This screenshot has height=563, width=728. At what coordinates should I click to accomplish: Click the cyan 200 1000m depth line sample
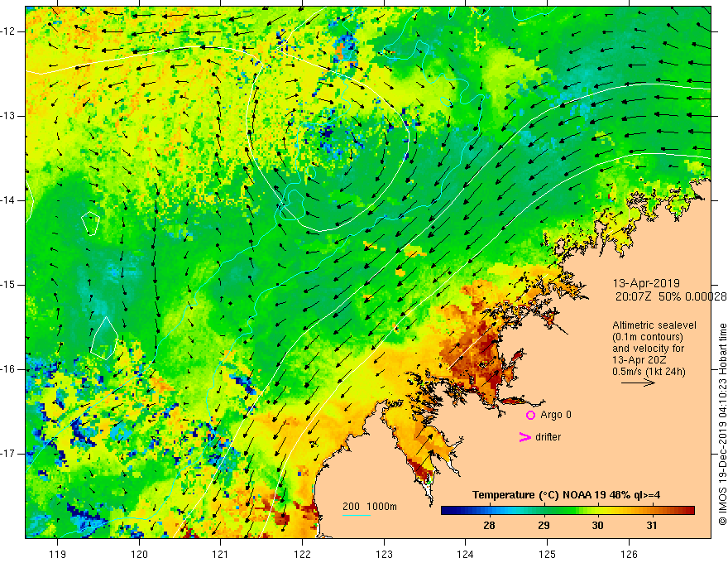(356, 515)
